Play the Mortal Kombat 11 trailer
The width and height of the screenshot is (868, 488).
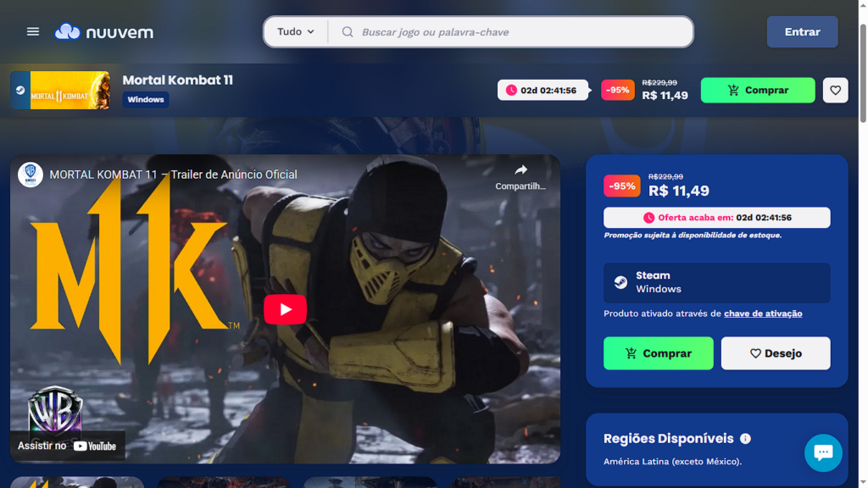pyautogui.click(x=285, y=309)
